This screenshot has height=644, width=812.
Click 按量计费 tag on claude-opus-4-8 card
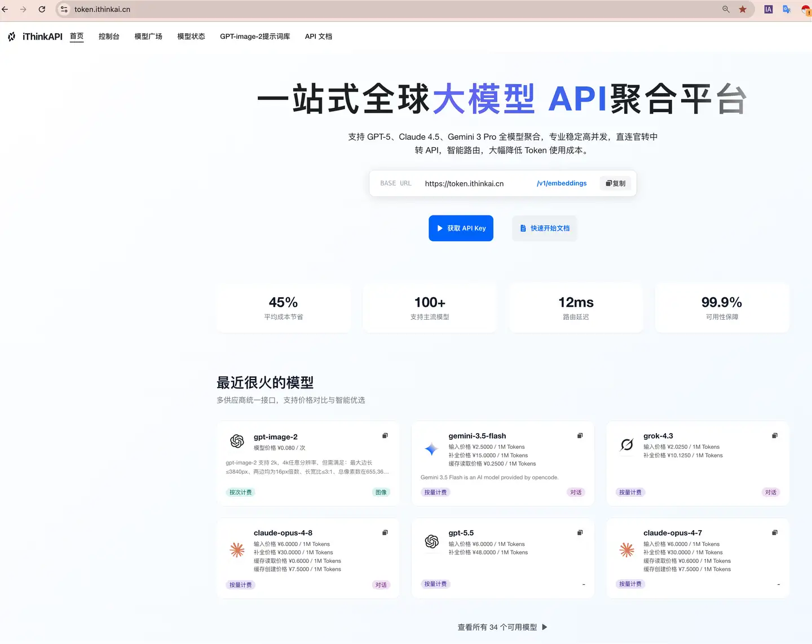[241, 585]
